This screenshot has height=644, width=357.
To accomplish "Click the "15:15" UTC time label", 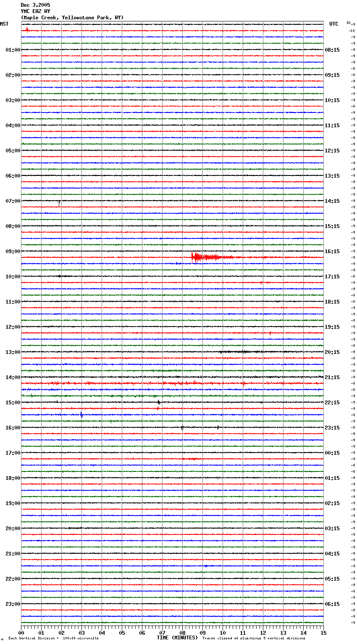I will [x=332, y=226].
